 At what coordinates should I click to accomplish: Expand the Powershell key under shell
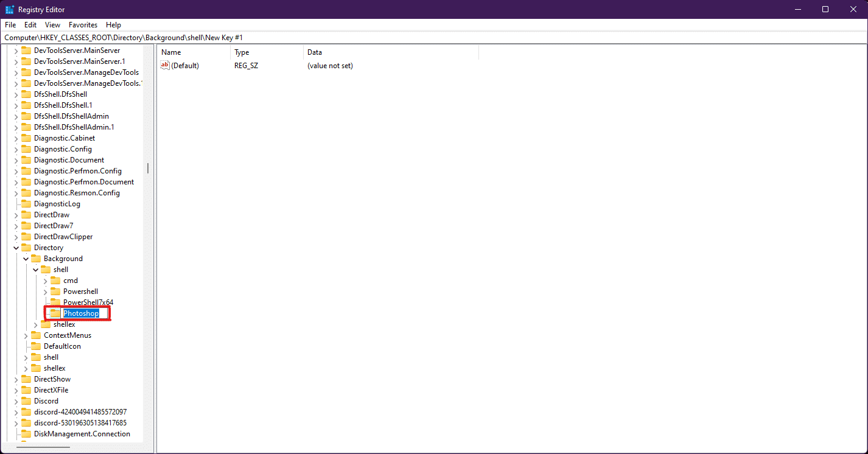(46, 292)
